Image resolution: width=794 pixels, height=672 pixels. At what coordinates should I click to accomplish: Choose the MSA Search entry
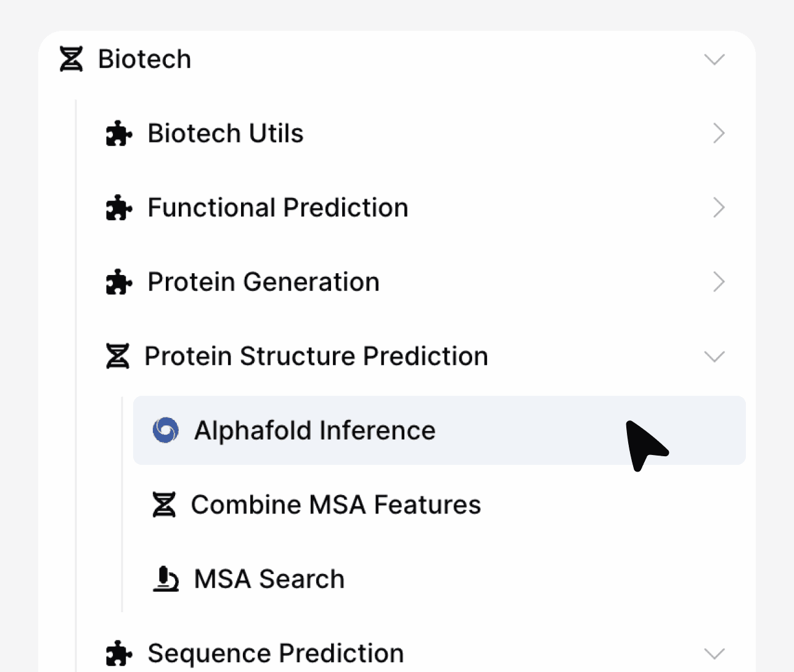click(x=269, y=580)
